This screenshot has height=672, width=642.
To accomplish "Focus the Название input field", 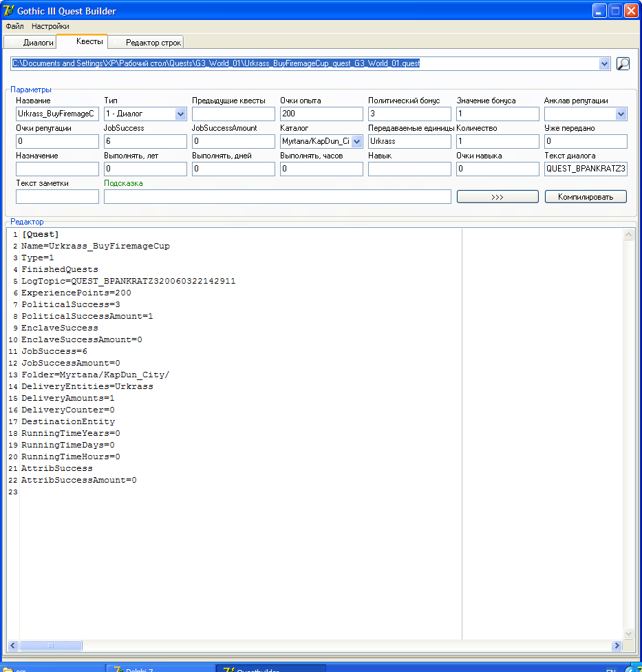I will pos(57,114).
